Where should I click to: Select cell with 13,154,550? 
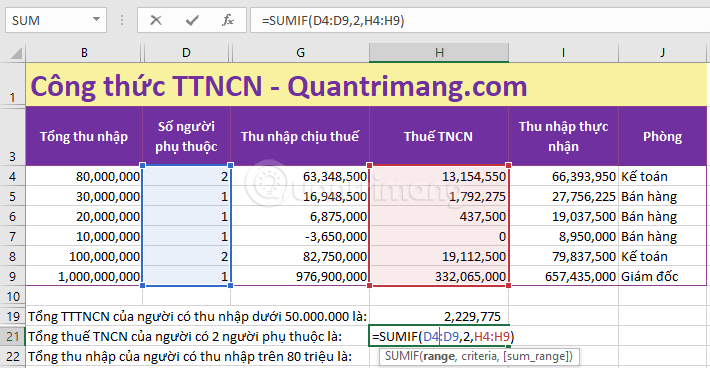click(x=439, y=176)
